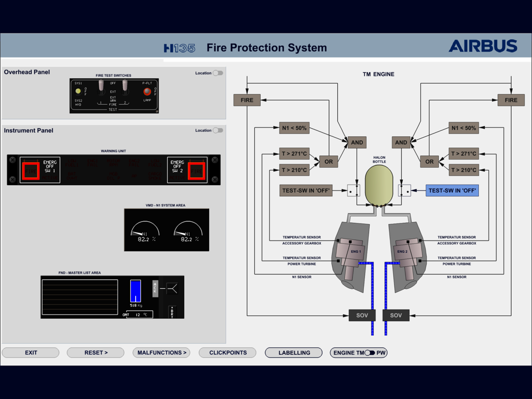
Task: Click the blue fuel quantity bar
Action: tap(135, 291)
